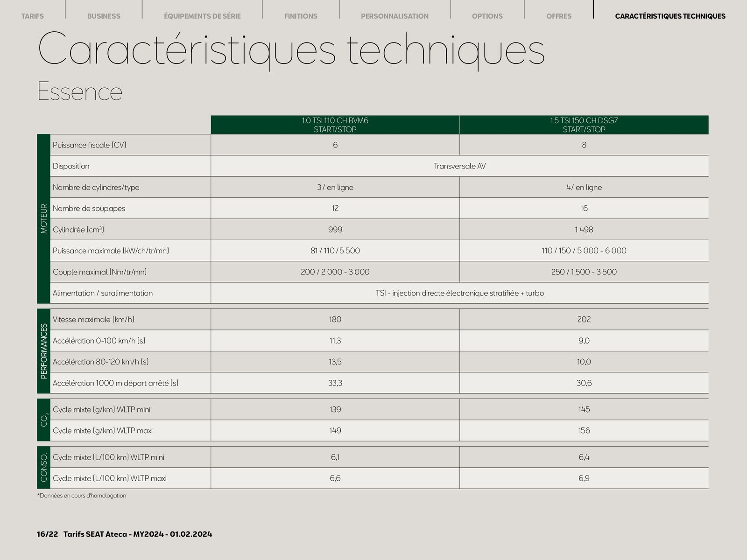Viewport: 747px width, 560px height.
Task: Click the Données en cours d'homologation footnote
Action: pos(82,496)
